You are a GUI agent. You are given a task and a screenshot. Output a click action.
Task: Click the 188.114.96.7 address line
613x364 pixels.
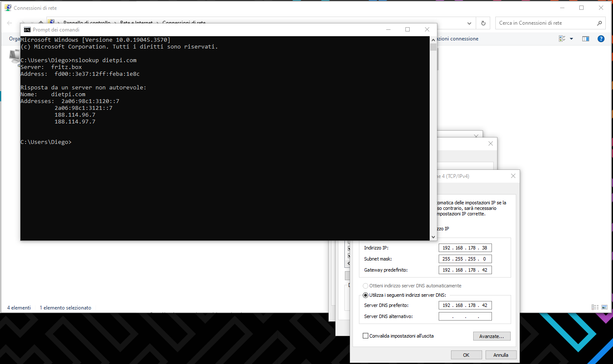pos(75,115)
